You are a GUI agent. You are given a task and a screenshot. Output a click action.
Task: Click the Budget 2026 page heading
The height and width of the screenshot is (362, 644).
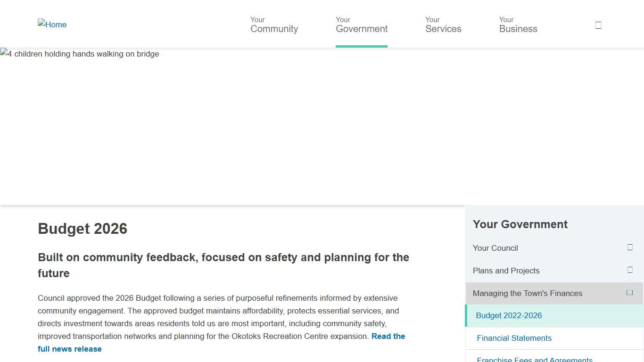pos(83,229)
